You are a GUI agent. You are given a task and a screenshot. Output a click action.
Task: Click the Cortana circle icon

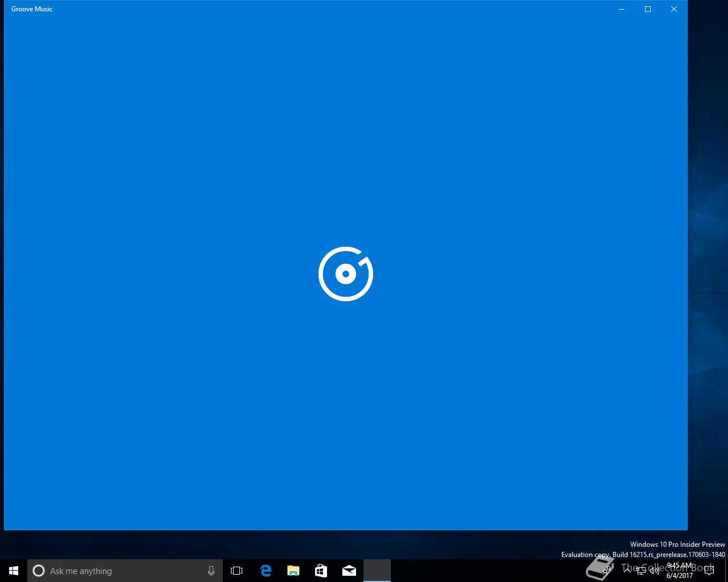39,571
